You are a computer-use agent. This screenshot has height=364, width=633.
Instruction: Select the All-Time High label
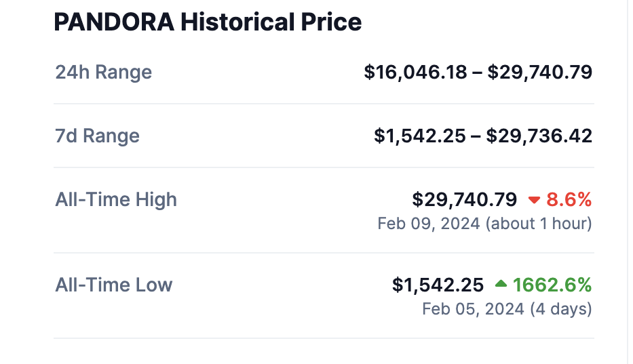116,200
